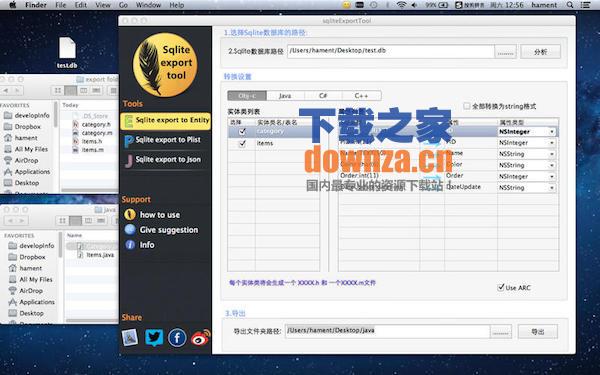Open AirDrop in the java window sidebar
The image size is (600, 375).
point(26,291)
